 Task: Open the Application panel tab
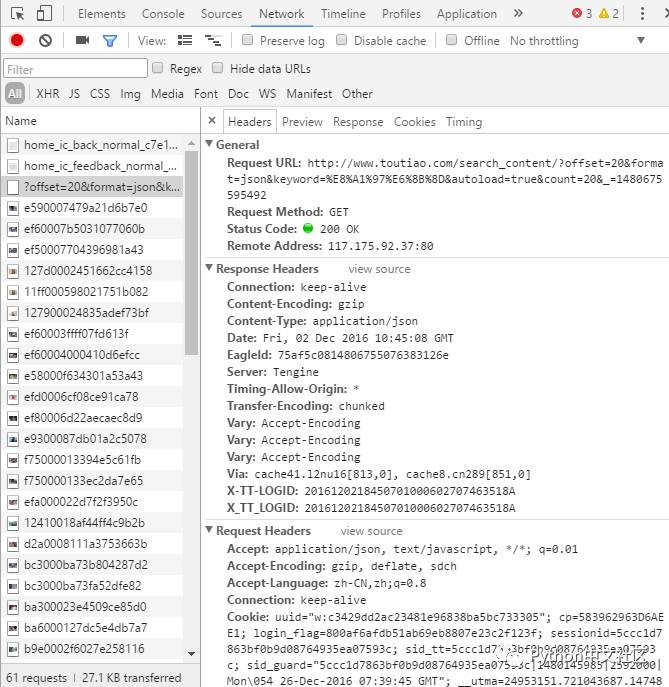point(467,14)
